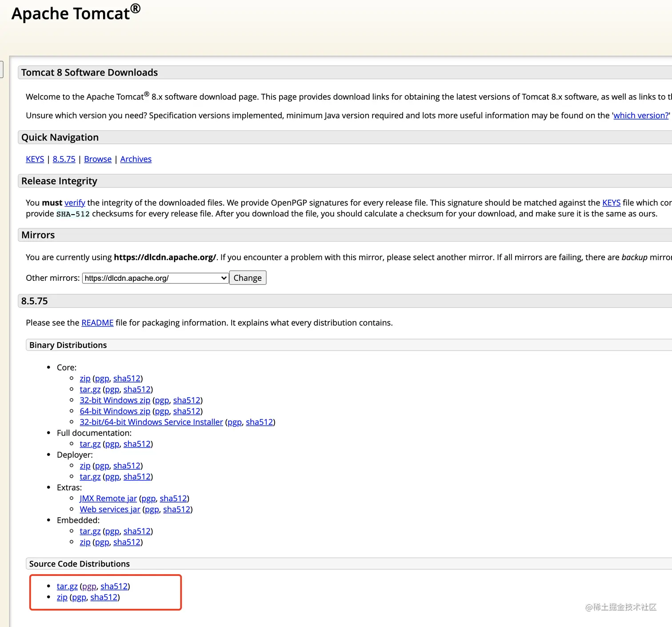
Task: Open pgp for source code tar.gz
Action: [89, 587]
